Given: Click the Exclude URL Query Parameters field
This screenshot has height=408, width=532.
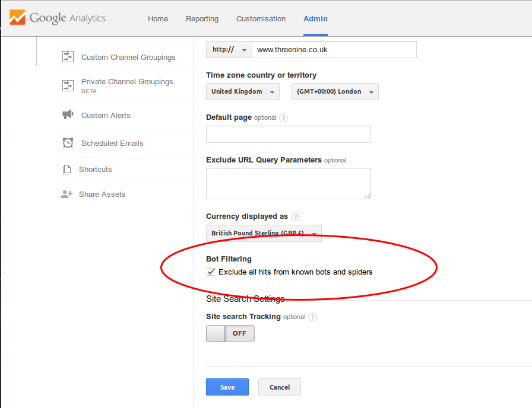Looking at the screenshot, I should tap(289, 183).
